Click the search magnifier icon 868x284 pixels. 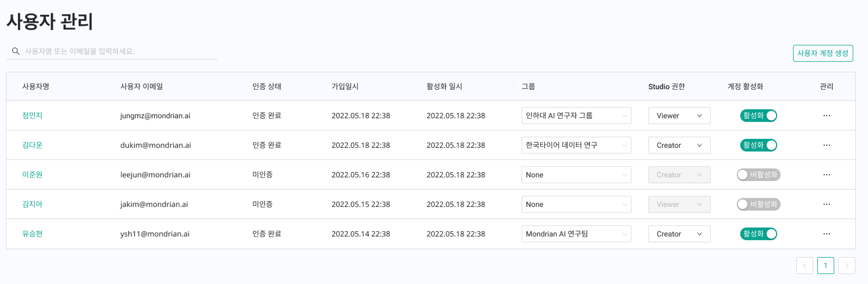[16, 51]
